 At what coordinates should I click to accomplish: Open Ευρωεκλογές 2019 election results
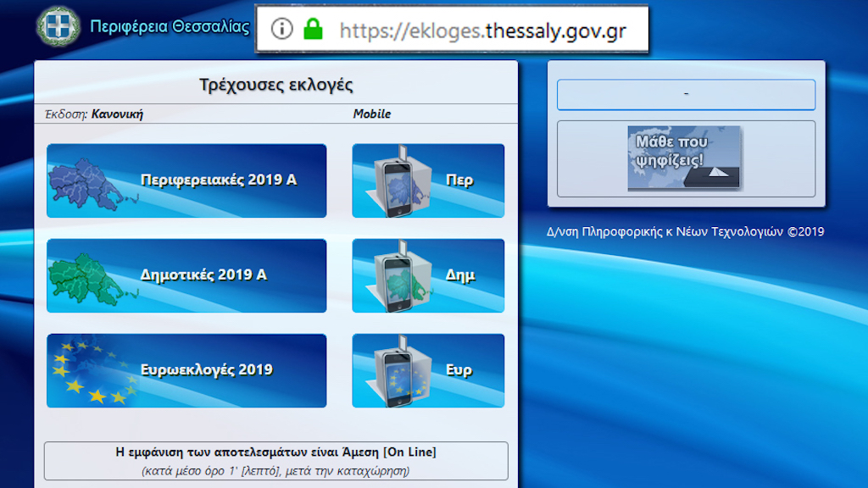click(x=186, y=371)
